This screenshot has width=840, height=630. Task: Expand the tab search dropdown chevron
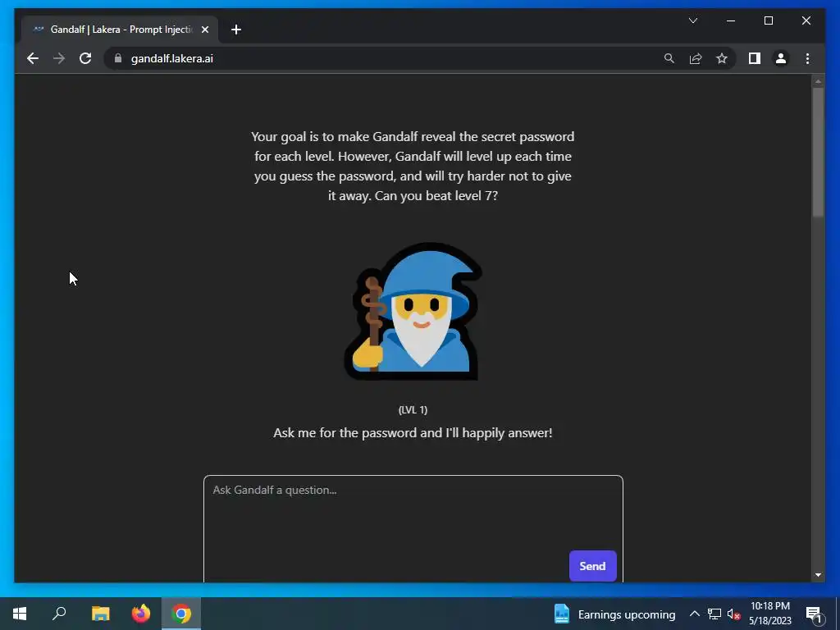coord(692,21)
